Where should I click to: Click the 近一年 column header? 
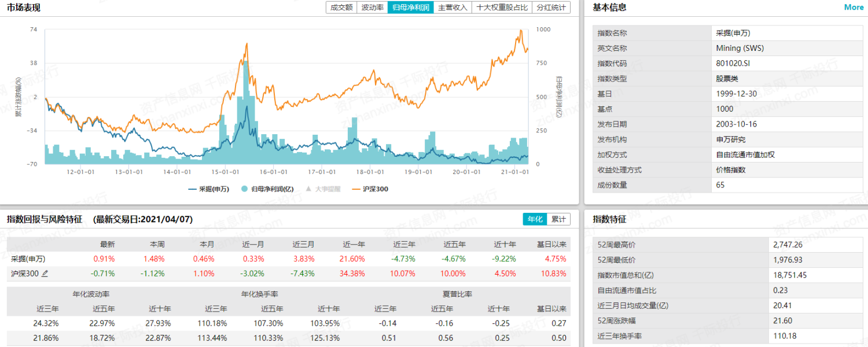[354, 243]
